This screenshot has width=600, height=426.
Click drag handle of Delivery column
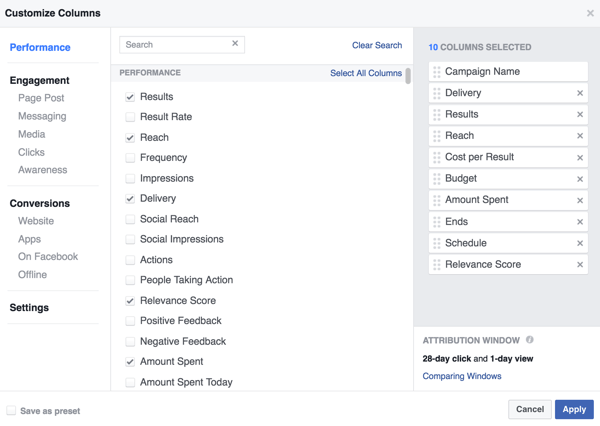point(437,93)
